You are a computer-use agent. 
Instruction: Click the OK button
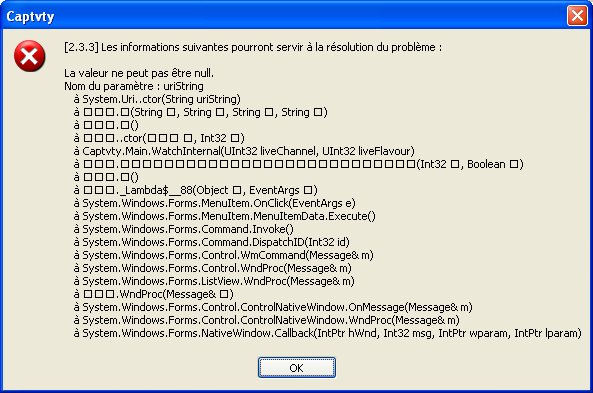click(x=296, y=368)
